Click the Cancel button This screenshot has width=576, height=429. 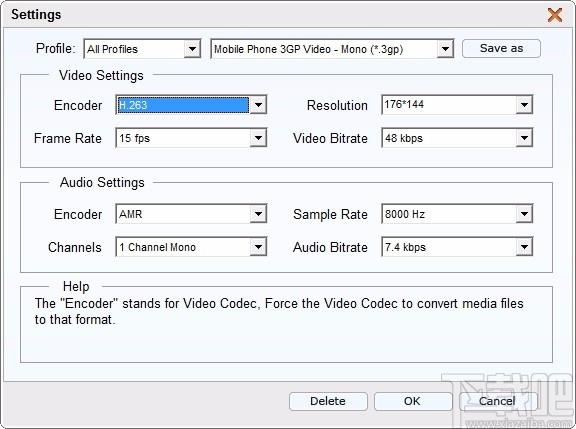point(498,401)
